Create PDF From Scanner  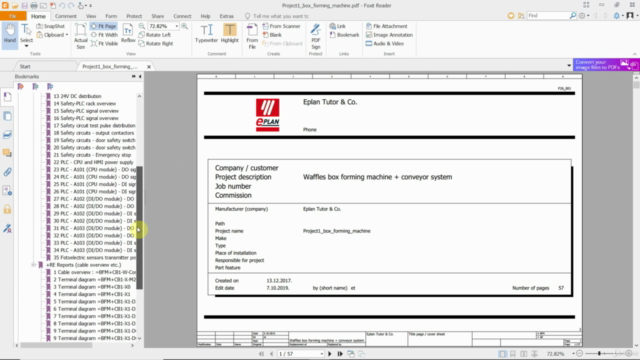[281, 26]
